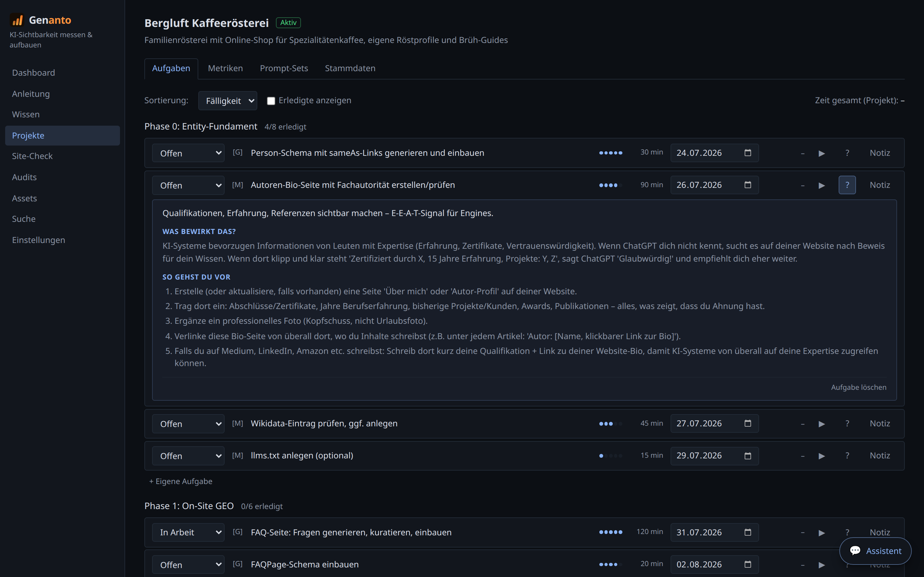Open calendar picker for 24.07.2026 date

tap(748, 153)
